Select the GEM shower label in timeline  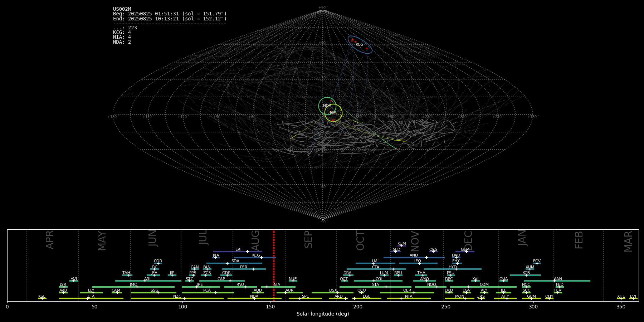[465, 250]
